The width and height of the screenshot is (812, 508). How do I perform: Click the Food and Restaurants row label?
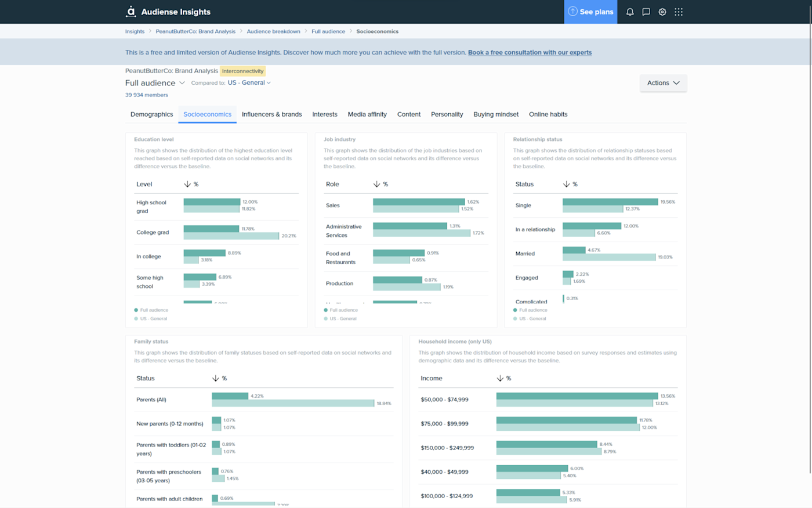click(340, 258)
